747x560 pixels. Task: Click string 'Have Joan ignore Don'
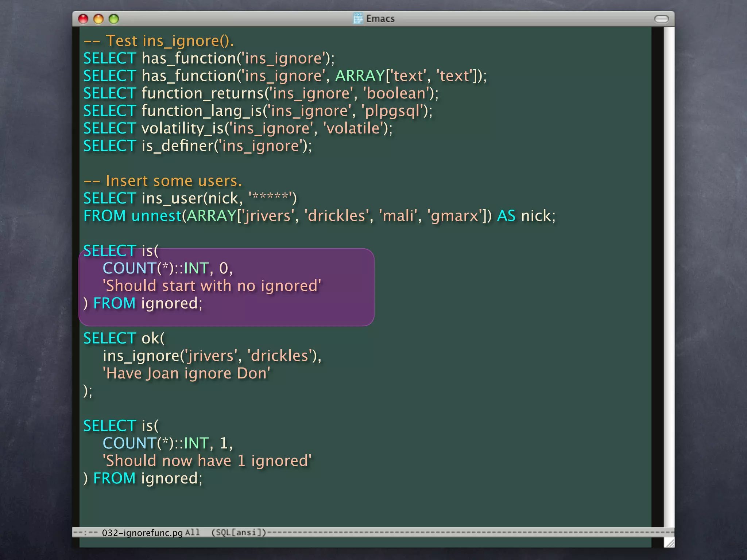pyautogui.click(x=186, y=373)
